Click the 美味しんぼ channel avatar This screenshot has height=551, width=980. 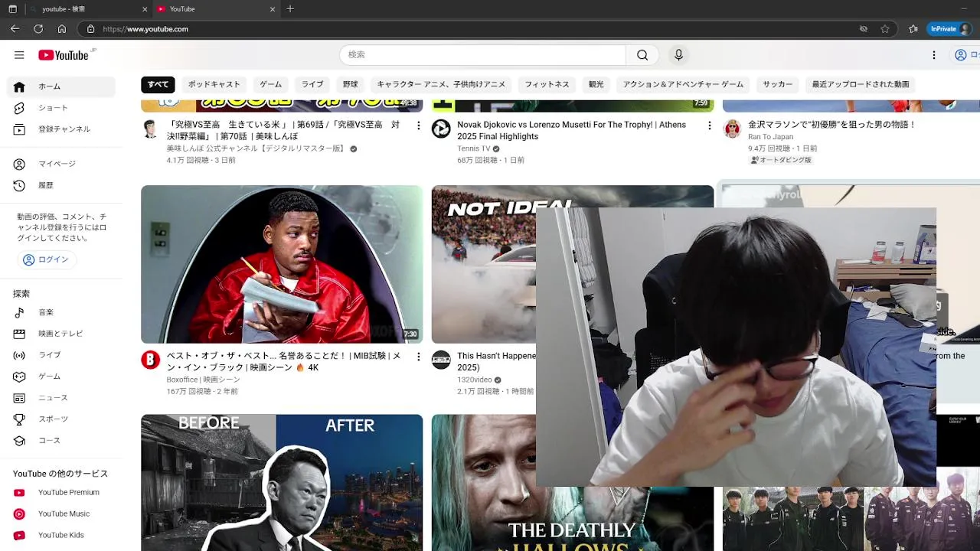pyautogui.click(x=151, y=129)
